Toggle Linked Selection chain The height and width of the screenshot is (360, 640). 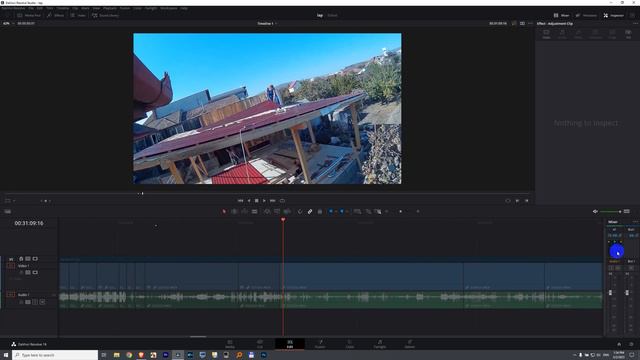310,211
